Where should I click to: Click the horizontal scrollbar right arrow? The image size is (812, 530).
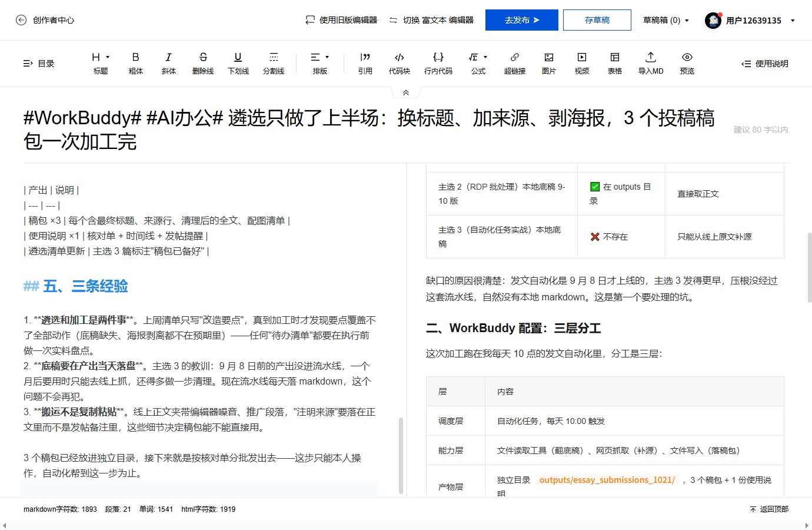[807, 525]
